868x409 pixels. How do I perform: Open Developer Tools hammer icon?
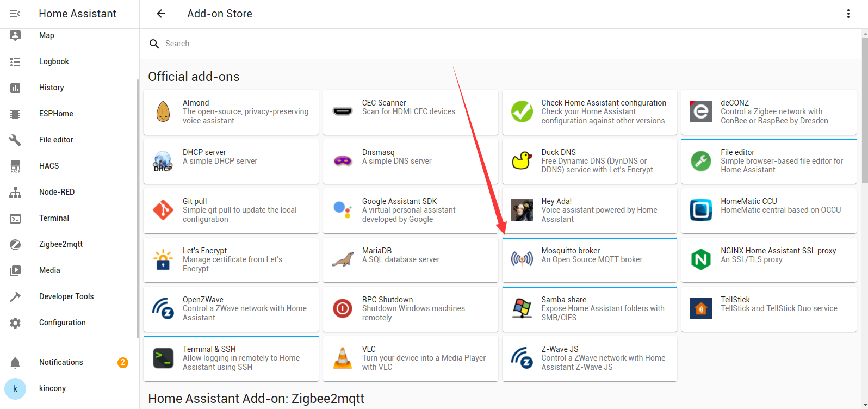point(15,296)
